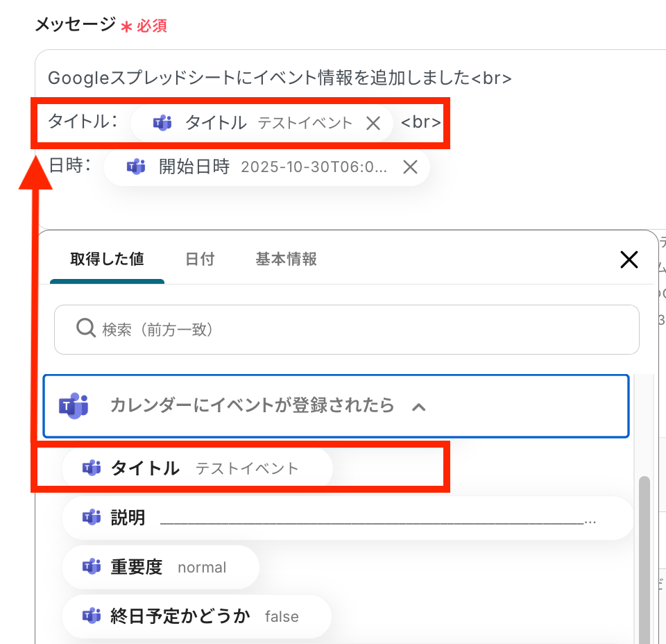666x644 pixels.
Task: Close the value picker panel
Action: [x=629, y=260]
